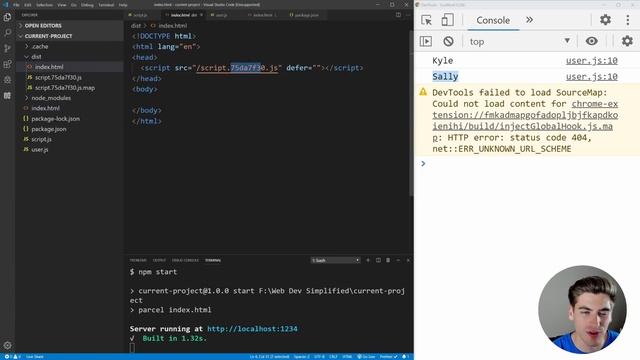Click Prettier in the status bar
Image resolution: width=640 pixels, height=360 pixels.
[388, 357]
